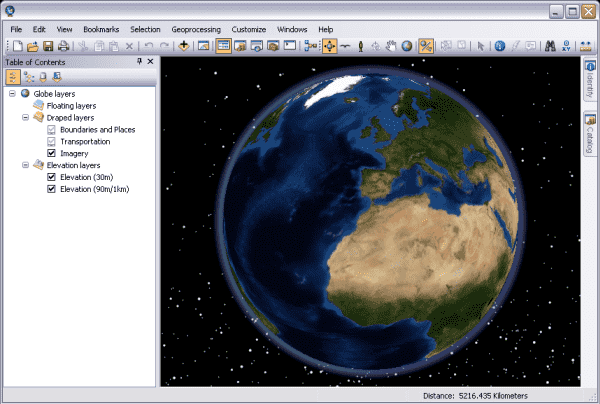
Task: Collapse the Globe layers tree node
Action: 12,94
